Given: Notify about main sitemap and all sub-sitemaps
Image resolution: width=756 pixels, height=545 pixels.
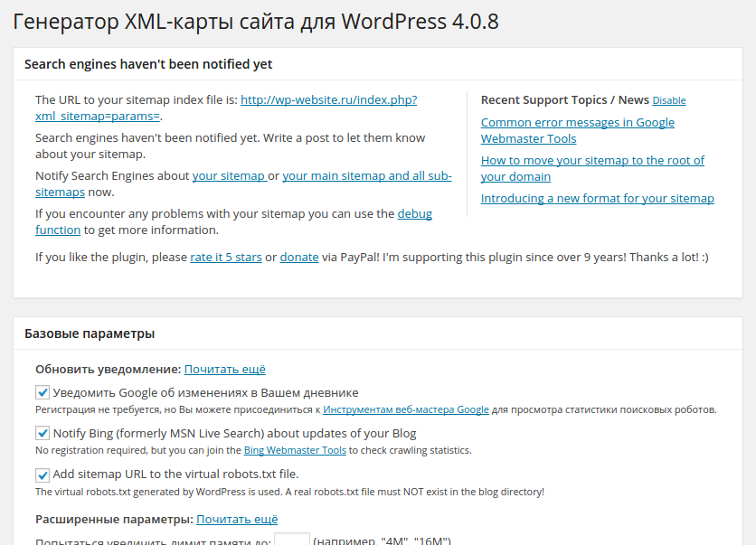Looking at the screenshot, I should (366, 176).
